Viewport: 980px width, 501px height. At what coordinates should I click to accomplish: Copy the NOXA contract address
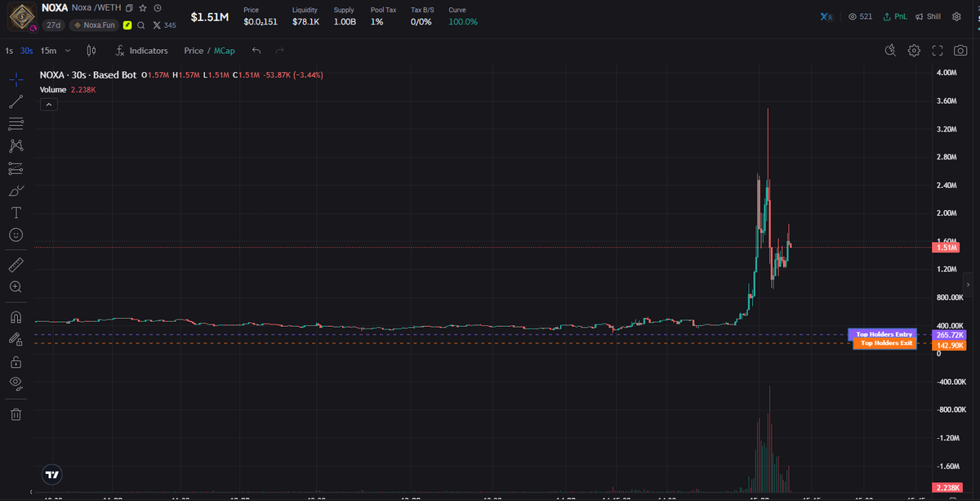[x=129, y=7]
